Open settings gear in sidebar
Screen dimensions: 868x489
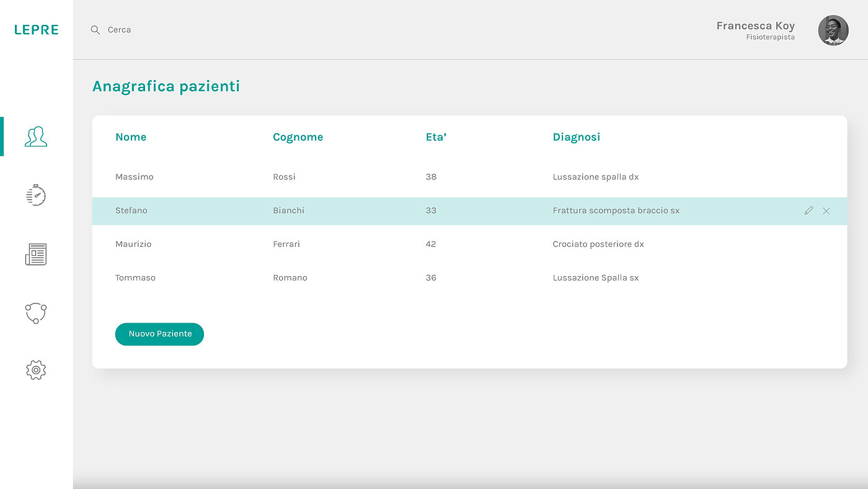coord(36,370)
